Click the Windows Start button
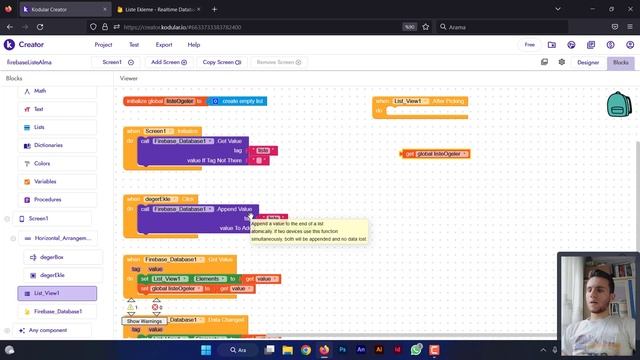The image size is (640, 360). (206, 350)
